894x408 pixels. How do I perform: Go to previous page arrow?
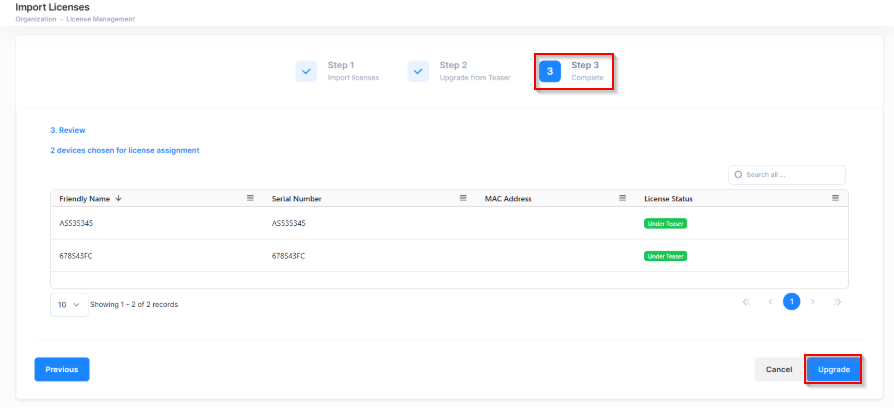[769, 301]
